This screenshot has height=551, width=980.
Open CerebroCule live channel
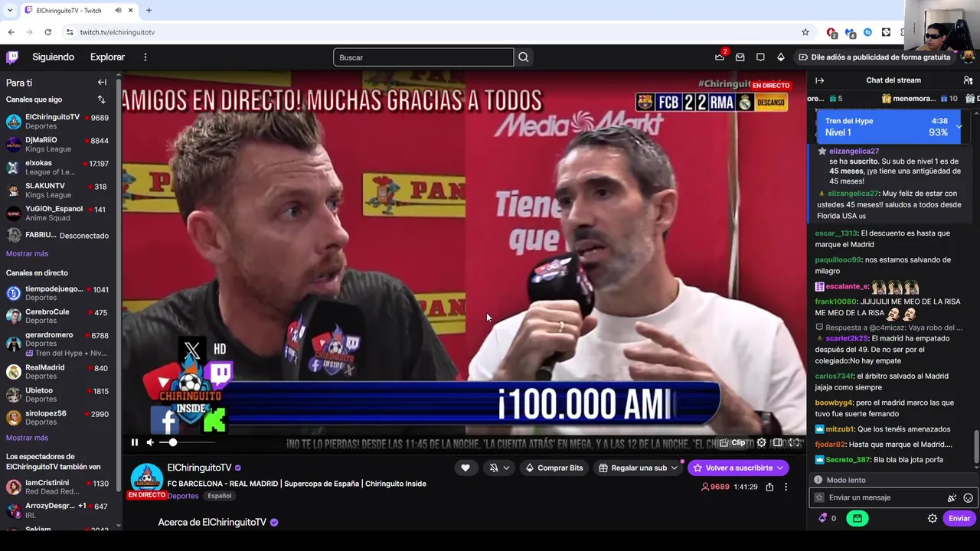point(57,316)
